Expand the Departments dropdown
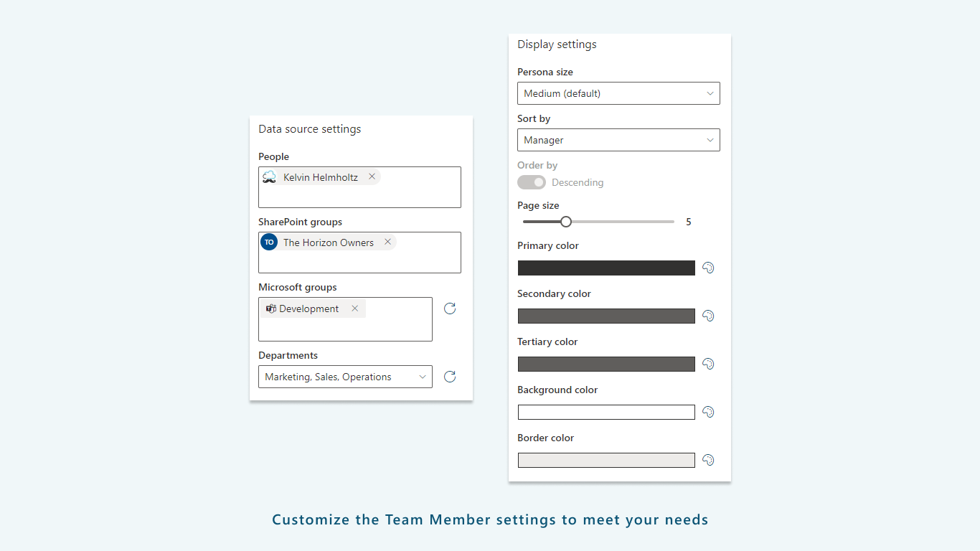The image size is (980, 551). point(345,377)
